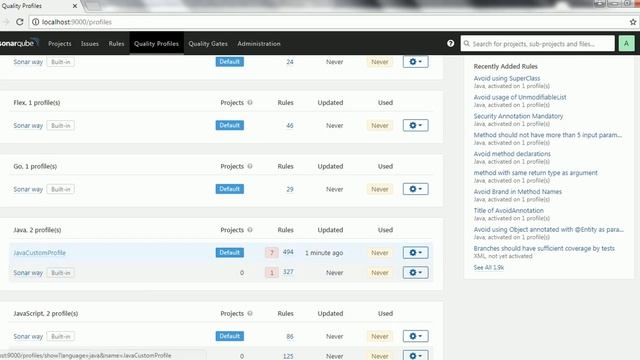640x360 pixels.
Task: Open gear menu for JavaScript Sonar way
Action: click(416, 336)
